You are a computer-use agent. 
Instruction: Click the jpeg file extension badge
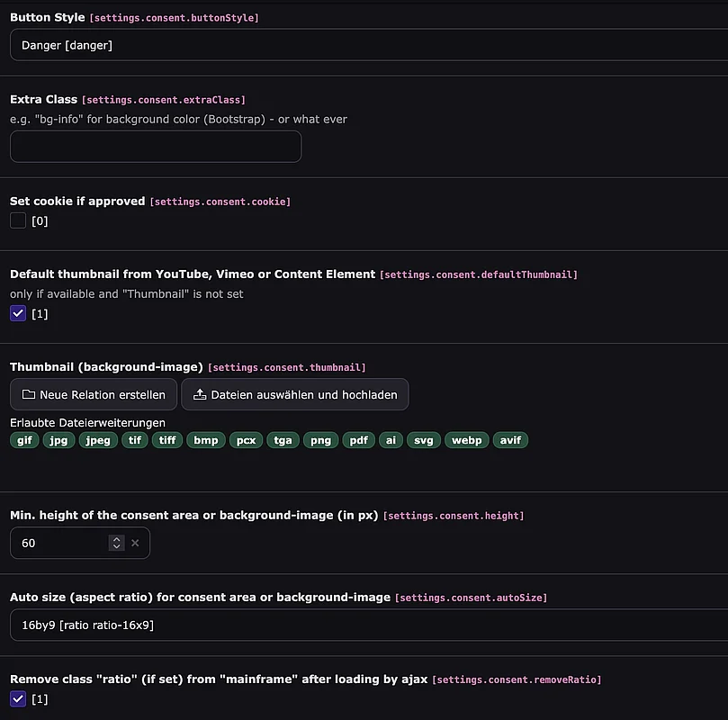pyautogui.click(x=98, y=440)
